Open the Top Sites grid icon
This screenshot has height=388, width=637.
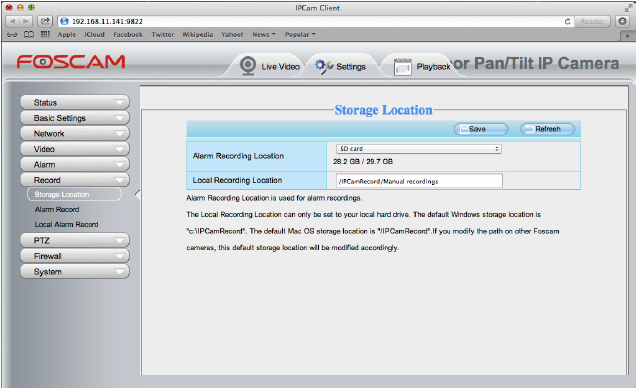45,35
